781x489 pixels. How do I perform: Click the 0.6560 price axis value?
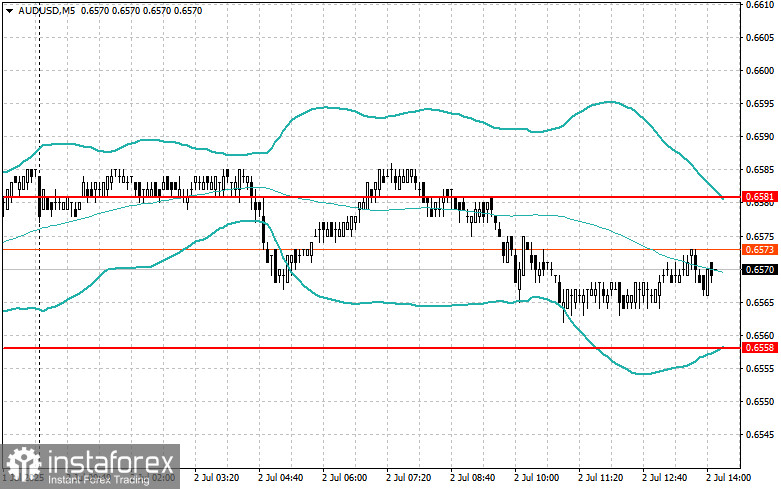click(760, 335)
